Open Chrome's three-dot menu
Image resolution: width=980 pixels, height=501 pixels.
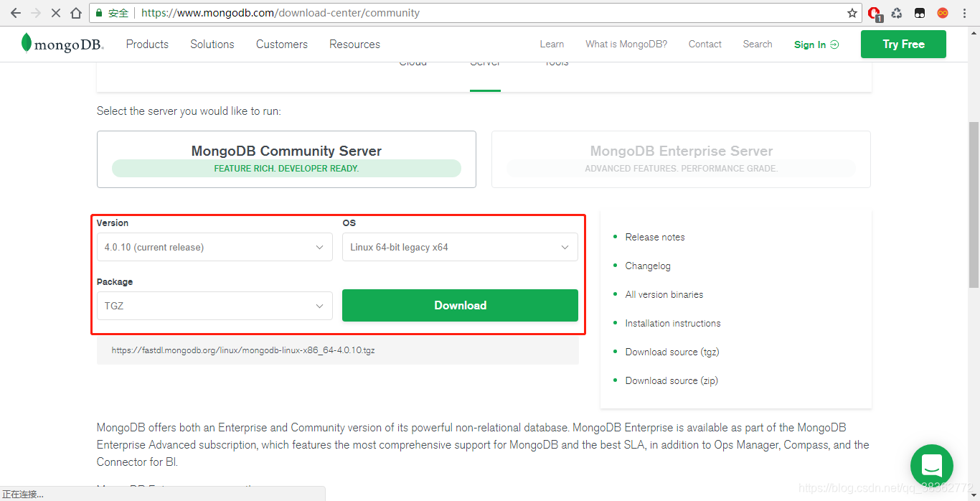click(x=964, y=13)
